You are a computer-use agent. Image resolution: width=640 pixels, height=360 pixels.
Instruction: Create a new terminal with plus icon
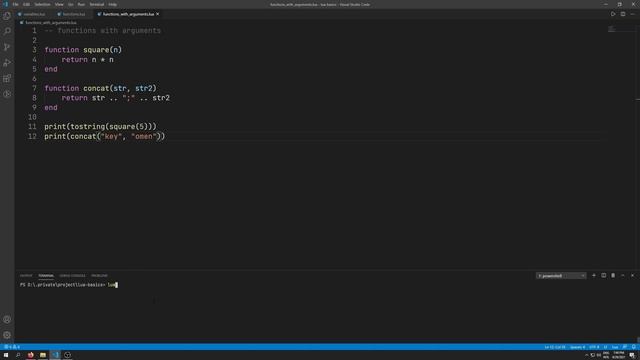(594, 276)
